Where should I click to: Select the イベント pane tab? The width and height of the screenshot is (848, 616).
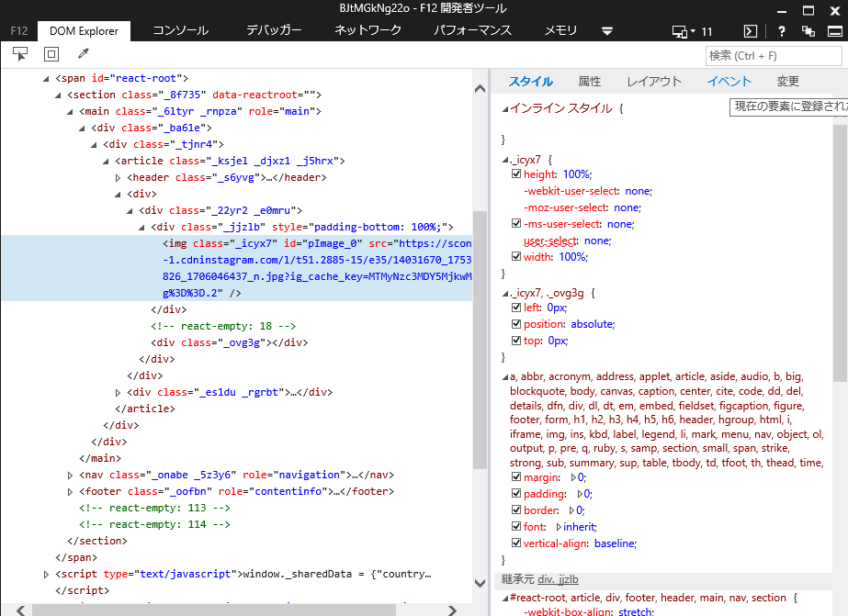click(729, 82)
